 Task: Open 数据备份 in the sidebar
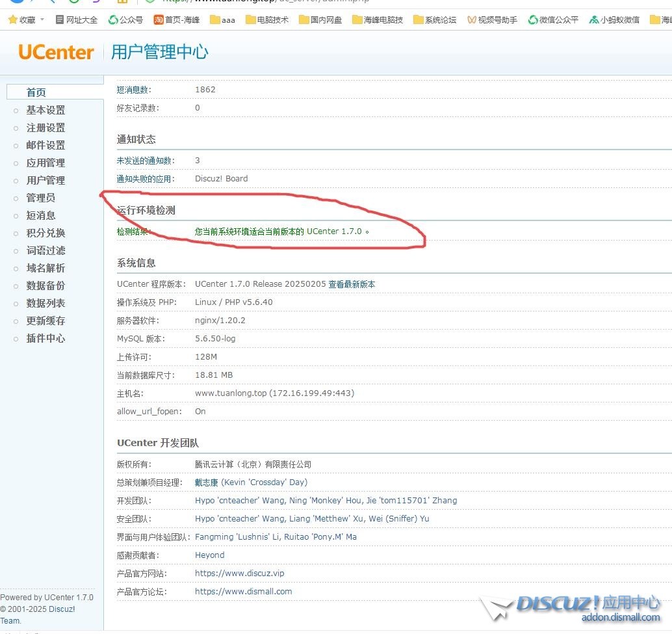point(45,285)
